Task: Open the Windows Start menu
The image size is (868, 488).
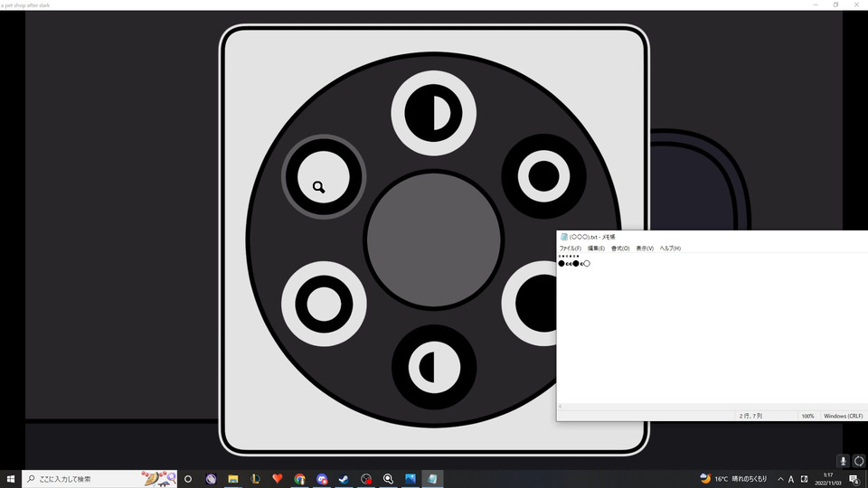Action: pyautogui.click(x=11, y=479)
